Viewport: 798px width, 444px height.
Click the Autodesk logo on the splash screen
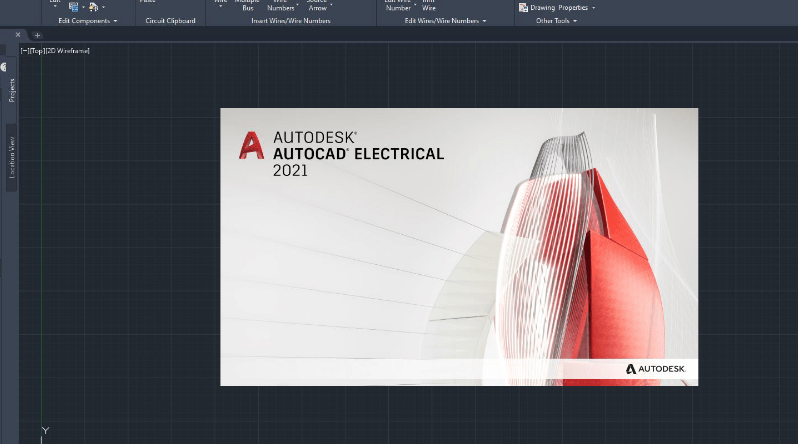point(655,369)
